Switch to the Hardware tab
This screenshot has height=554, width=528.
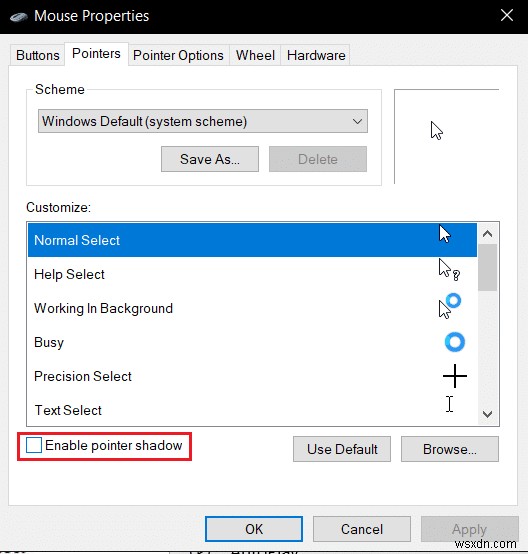tap(316, 55)
